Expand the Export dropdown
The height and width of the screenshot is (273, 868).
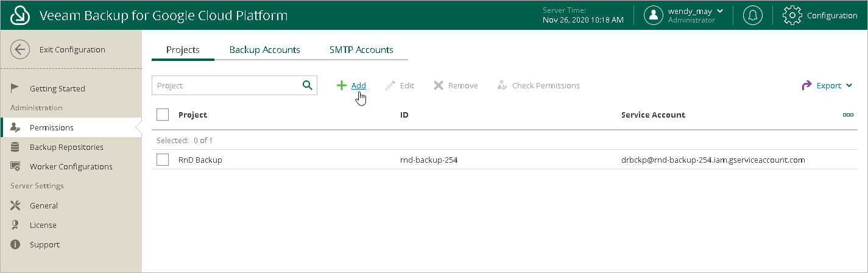(828, 85)
